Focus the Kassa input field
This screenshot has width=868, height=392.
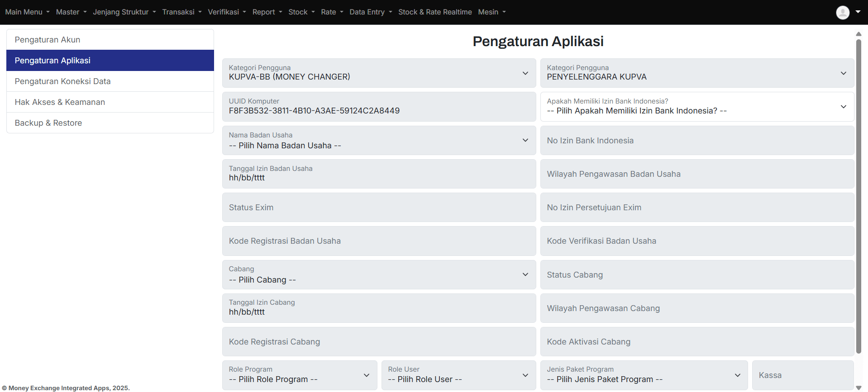tap(802, 375)
